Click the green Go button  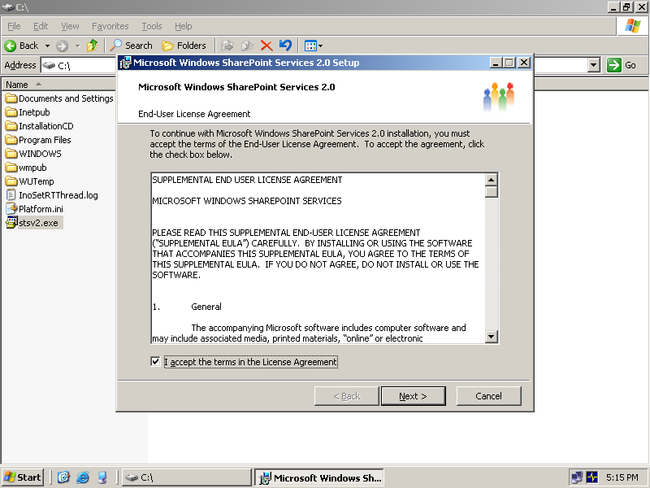click(x=622, y=65)
